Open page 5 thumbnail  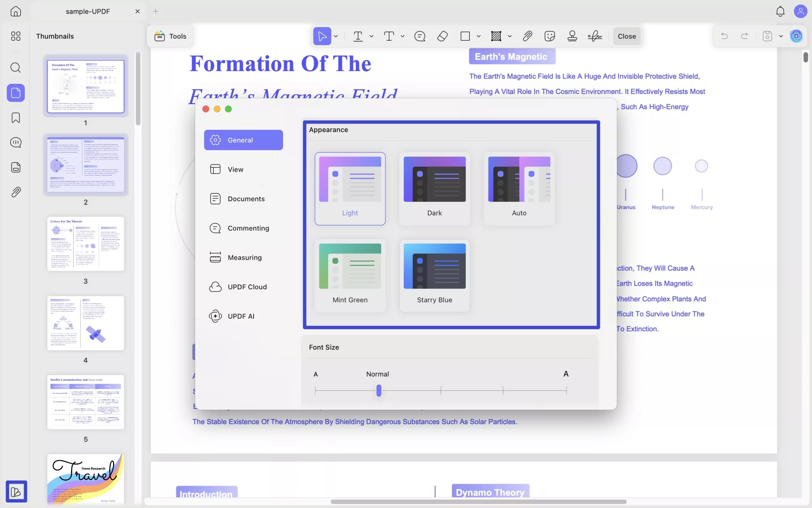coord(86,402)
